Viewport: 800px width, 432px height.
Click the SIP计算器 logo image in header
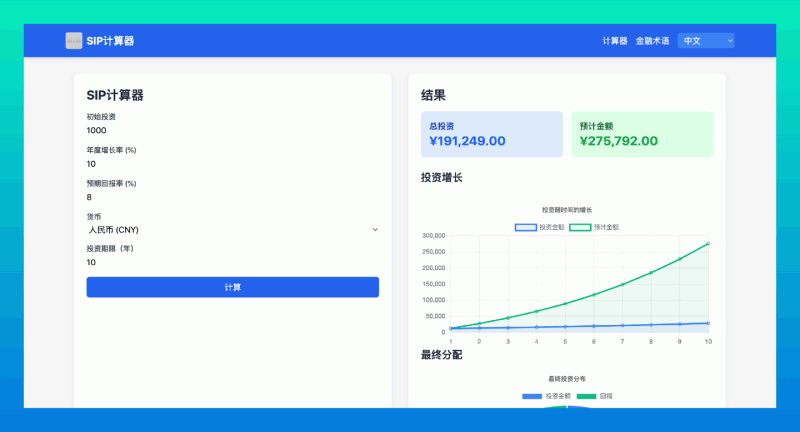click(x=73, y=41)
